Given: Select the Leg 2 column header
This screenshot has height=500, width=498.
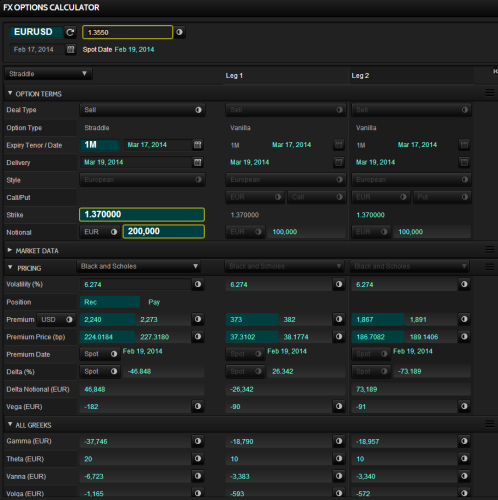Looking at the screenshot, I should point(360,76).
